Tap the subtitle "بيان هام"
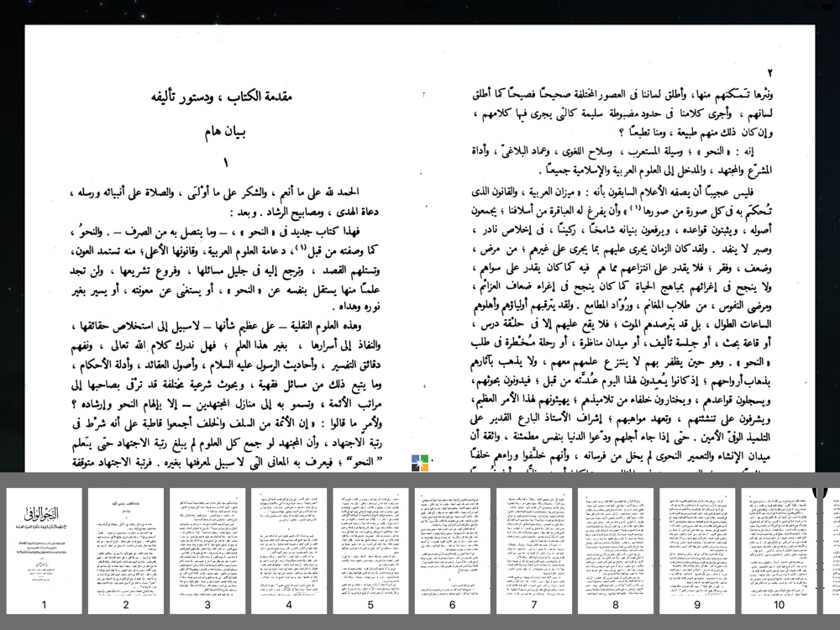Image resolution: width=840 pixels, height=630 pixels. tap(225, 132)
